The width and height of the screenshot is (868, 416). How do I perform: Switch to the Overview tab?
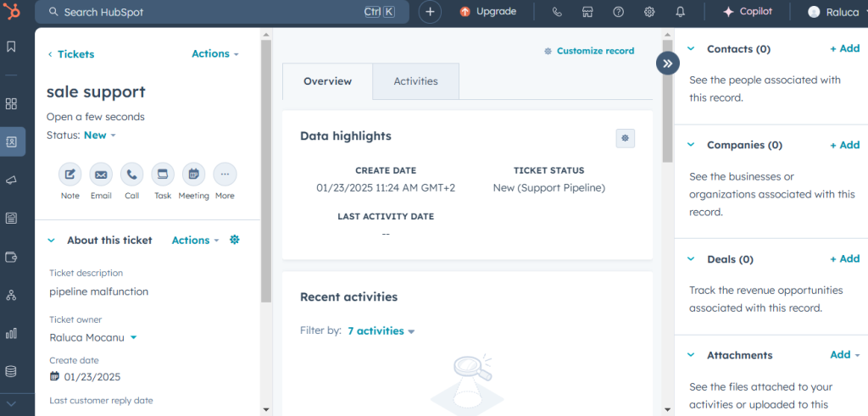[x=328, y=81]
